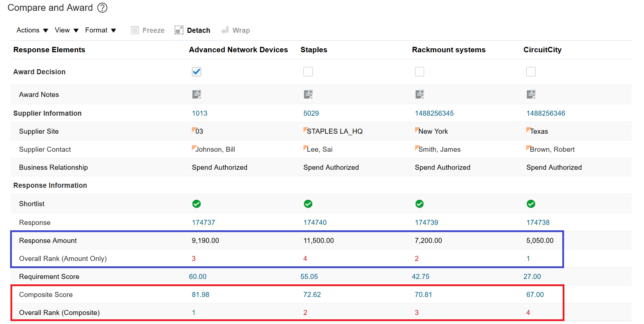Open the Actions dropdown menu
Image resolution: width=644 pixels, height=324 pixels.
click(32, 30)
